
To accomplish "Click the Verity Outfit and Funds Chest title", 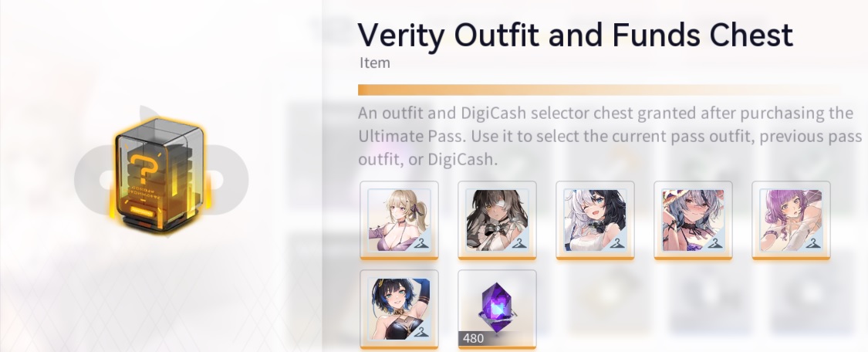I will pos(575,36).
